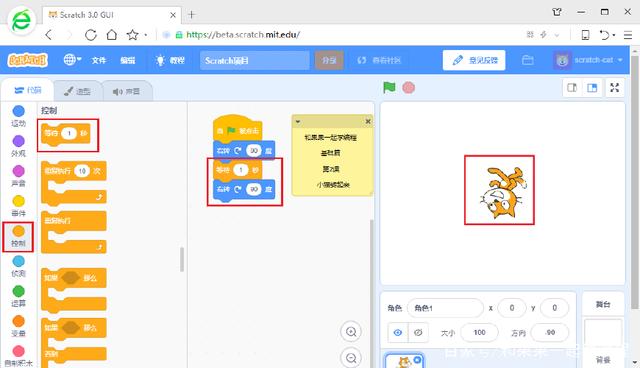Image resolution: width=640 pixels, height=368 pixels.
Task: Select the Control block category circle
Action: pos(18,231)
